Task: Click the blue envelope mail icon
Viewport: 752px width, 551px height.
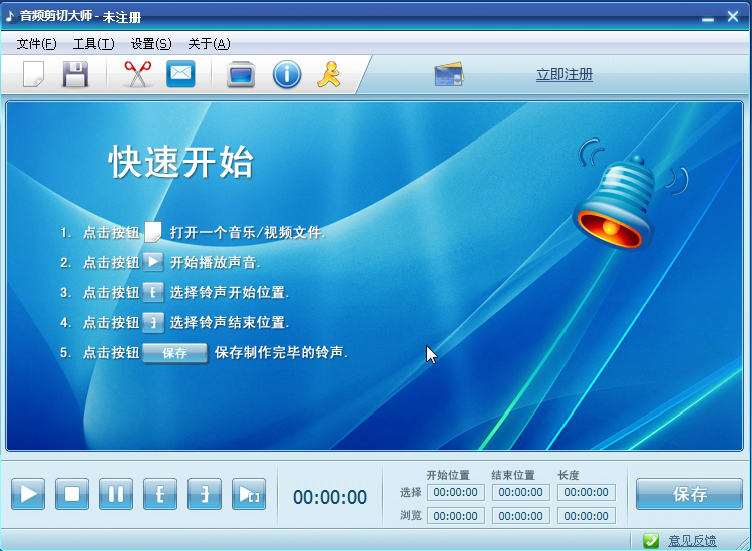Action: (x=181, y=74)
